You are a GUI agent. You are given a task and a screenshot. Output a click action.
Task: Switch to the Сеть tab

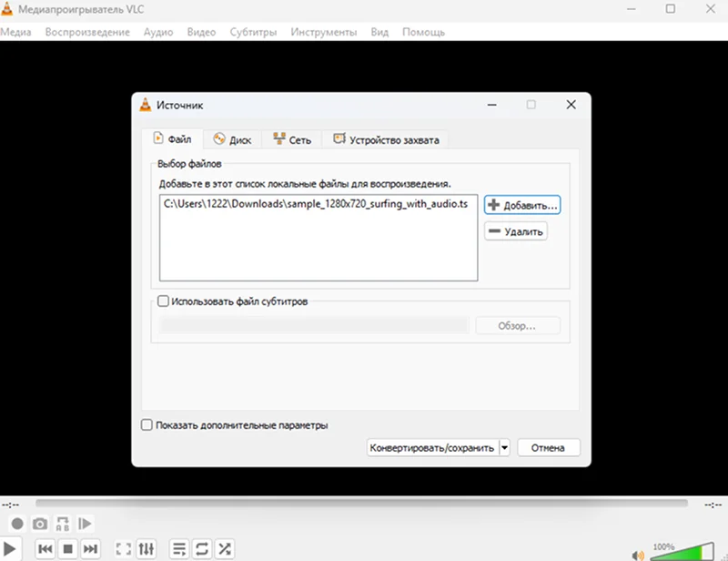(x=291, y=139)
